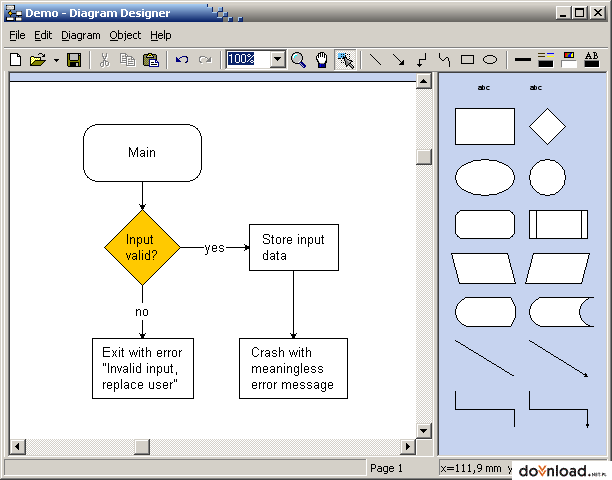Screen dimensions: 612x480
Task: Pick the parallelogram template in palette
Action: (557, 268)
